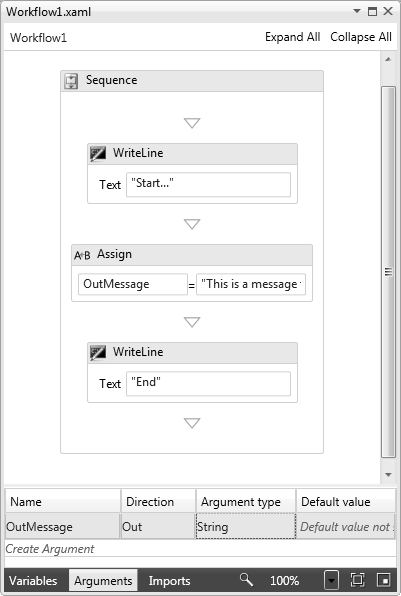Screen dimensions: 401x596
Task: Click Expand All
Action: 293,37
